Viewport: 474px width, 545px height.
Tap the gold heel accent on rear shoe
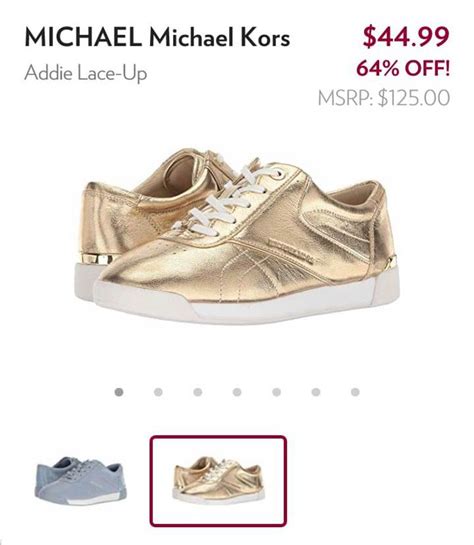[x=97, y=259]
